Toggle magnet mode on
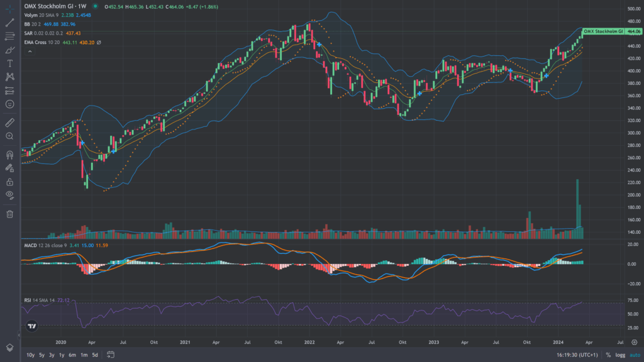Image resolution: width=644 pixels, height=362 pixels. pos(9,154)
